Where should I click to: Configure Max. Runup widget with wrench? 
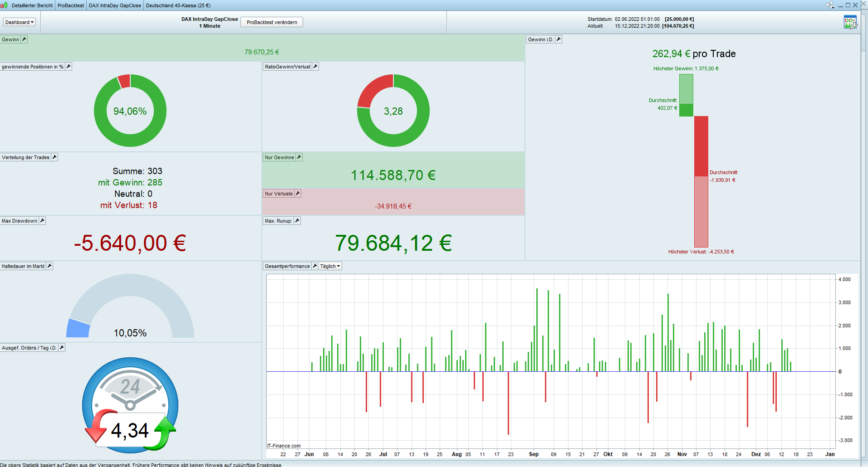pyautogui.click(x=297, y=221)
